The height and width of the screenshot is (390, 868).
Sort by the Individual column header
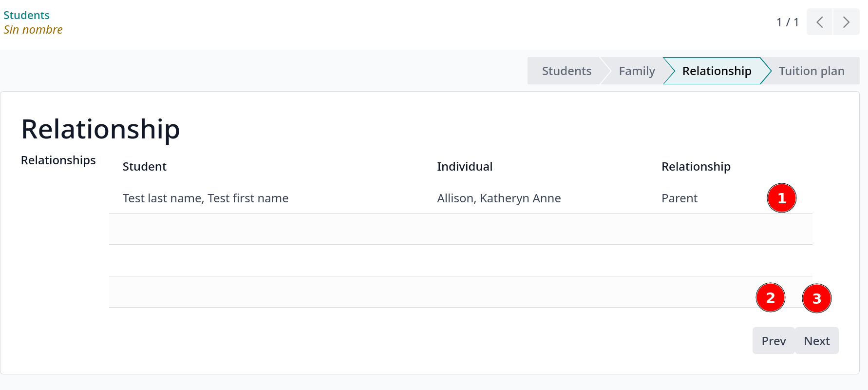(464, 167)
